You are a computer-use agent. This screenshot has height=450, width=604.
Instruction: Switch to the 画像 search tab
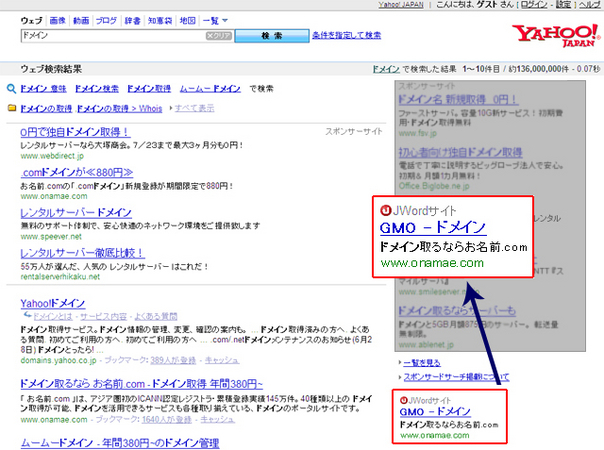tap(56, 20)
